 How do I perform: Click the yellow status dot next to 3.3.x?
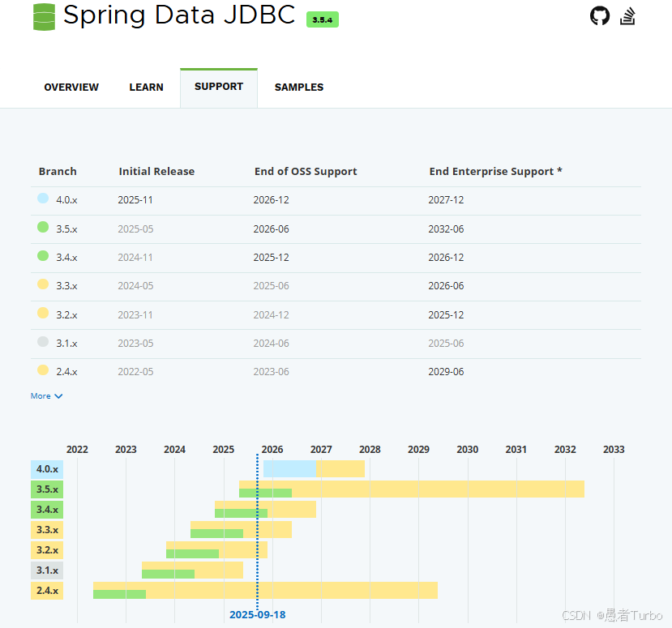(x=42, y=284)
